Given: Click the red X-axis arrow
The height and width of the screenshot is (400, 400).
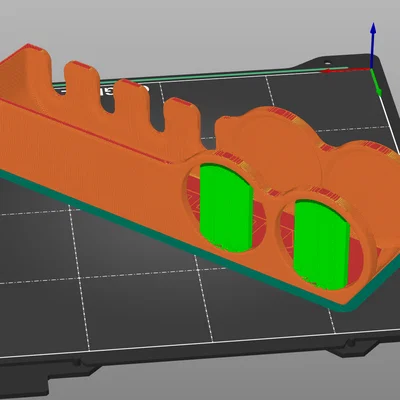Looking at the screenshot, I should click(x=347, y=70).
